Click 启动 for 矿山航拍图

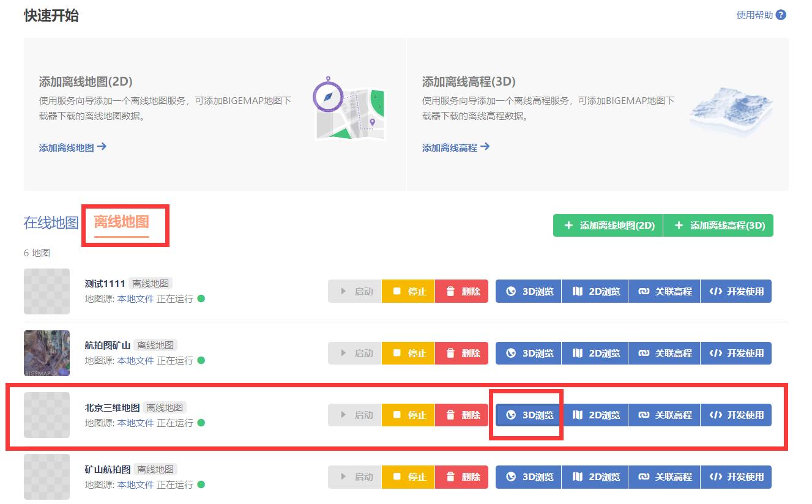[x=355, y=476]
